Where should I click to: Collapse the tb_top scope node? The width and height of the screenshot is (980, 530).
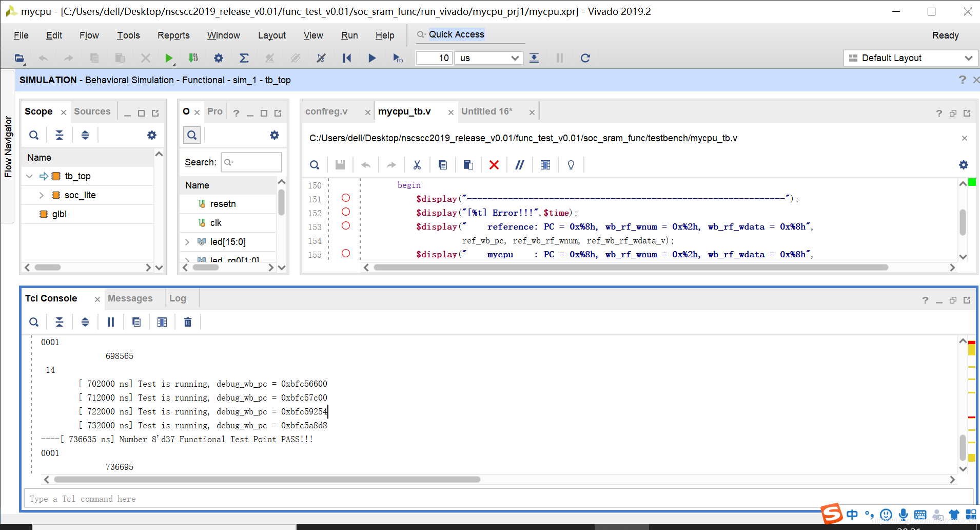tap(29, 176)
